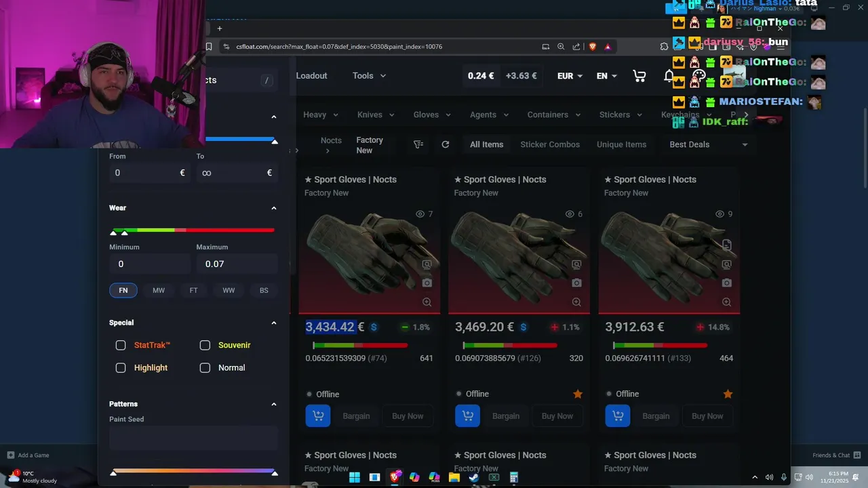The height and width of the screenshot is (488, 868).
Task: Click Buy Now on the 3,434.42 € gloves
Action: pos(408,416)
